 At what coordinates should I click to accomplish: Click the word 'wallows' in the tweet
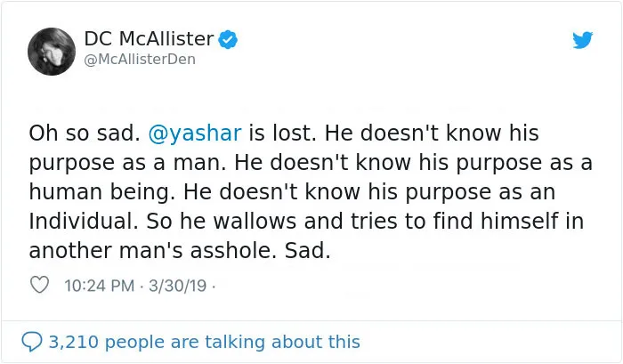click(x=255, y=221)
